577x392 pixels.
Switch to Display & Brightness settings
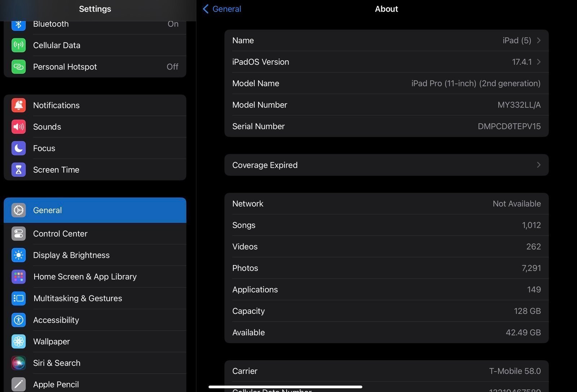click(71, 255)
